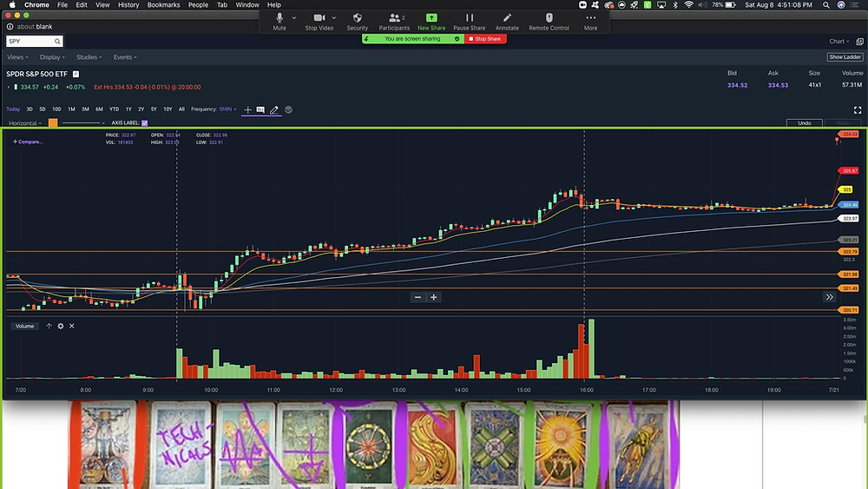The image size is (868, 489).
Task: Open the Studies dropdown
Action: coord(89,57)
